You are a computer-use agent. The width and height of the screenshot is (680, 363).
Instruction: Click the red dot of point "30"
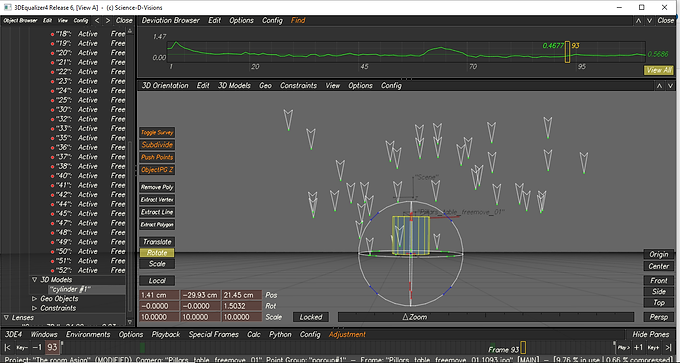point(52,110)
